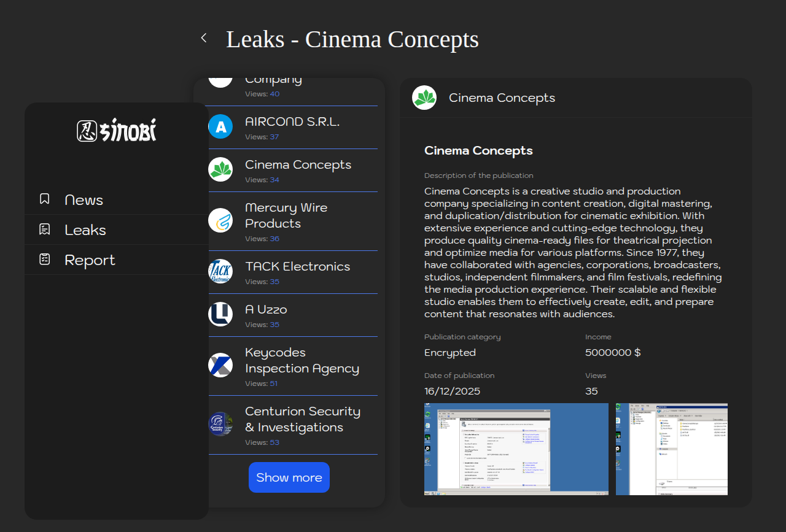Click the TACK Electronics logo
786x532 pixels.
[220, 271]
